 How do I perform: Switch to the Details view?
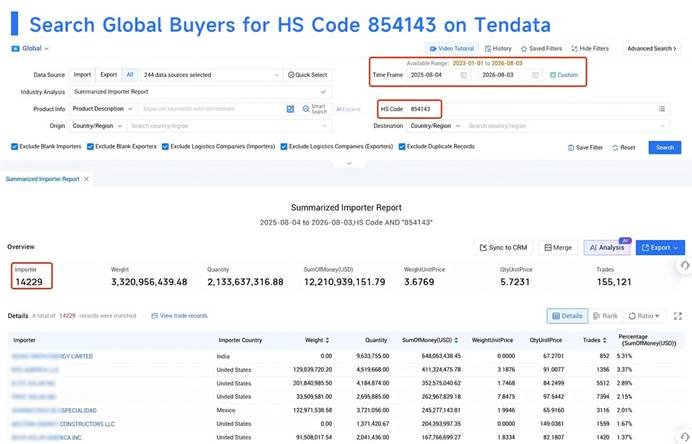point(568,316)
